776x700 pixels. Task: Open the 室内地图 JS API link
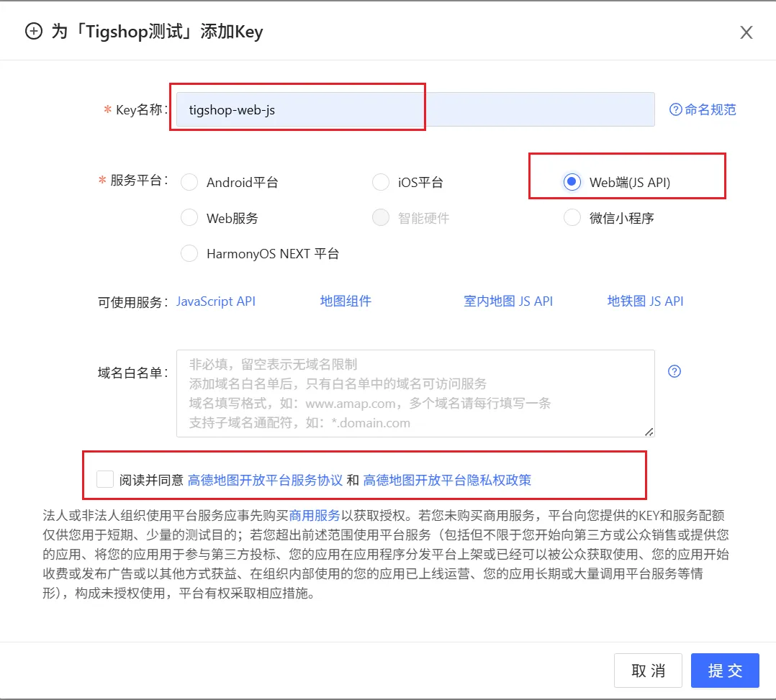pyautogui.click(x=508, y=301)
